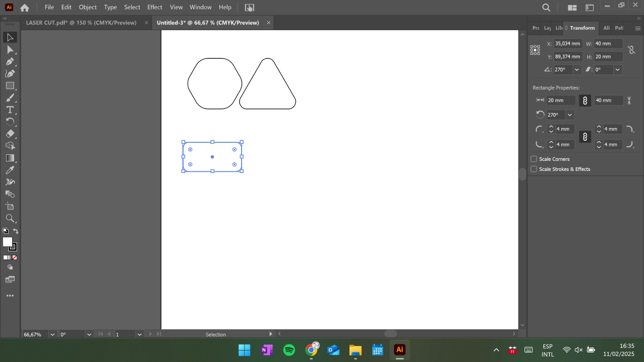Open Edit Toolbar three dots

coord(10,296)
